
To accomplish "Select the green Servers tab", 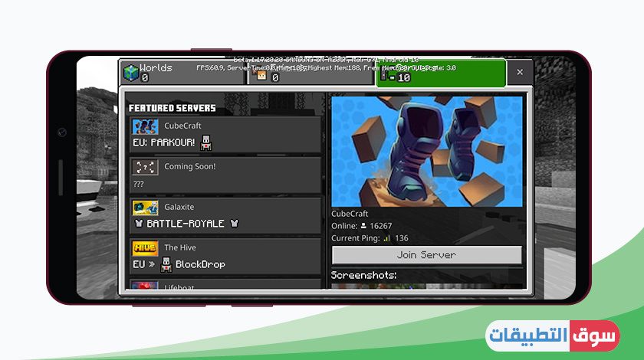I will point(440,73).
